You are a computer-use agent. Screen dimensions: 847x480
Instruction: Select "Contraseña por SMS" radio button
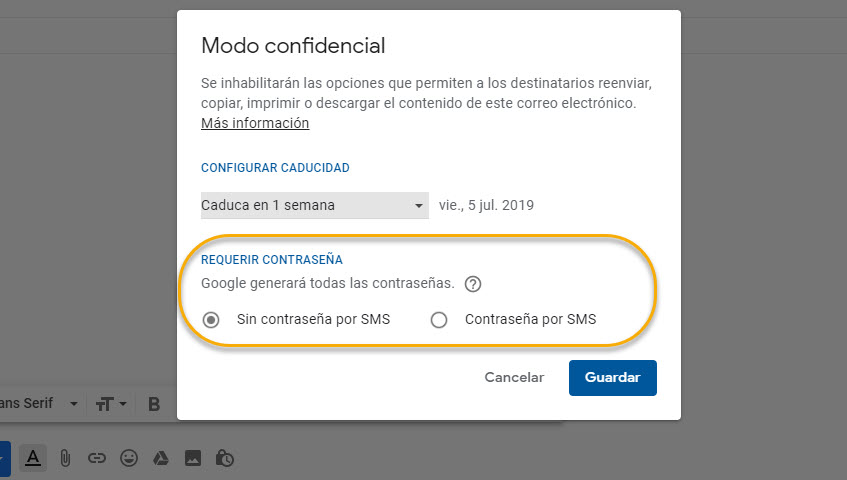[x=438, y=321]
